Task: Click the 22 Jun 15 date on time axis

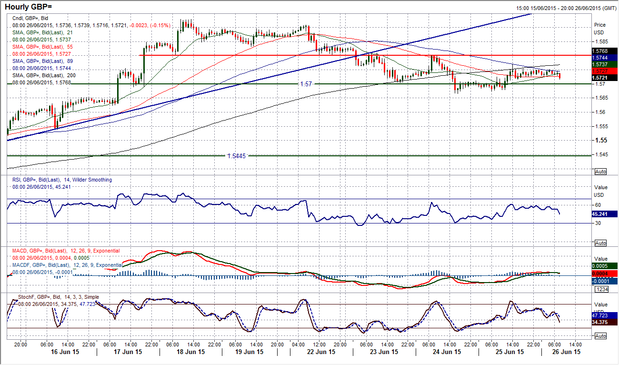Action: tap(321, 352)
